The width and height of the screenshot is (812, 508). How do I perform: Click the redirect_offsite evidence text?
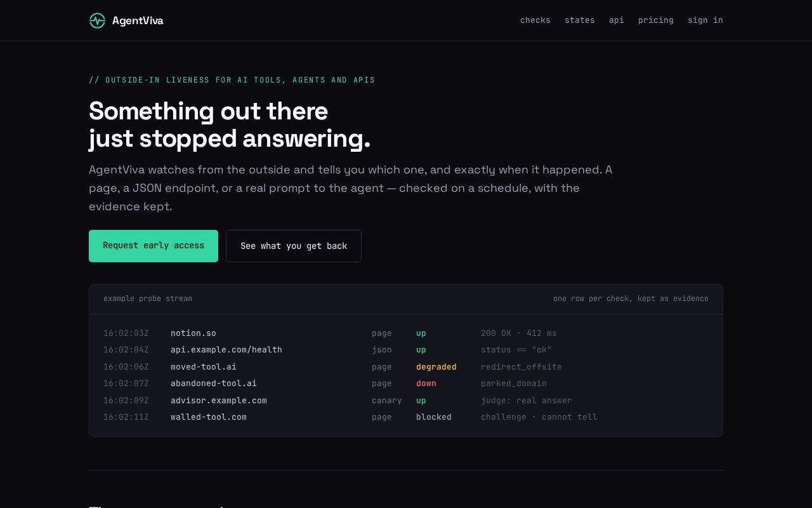(521, 367)
